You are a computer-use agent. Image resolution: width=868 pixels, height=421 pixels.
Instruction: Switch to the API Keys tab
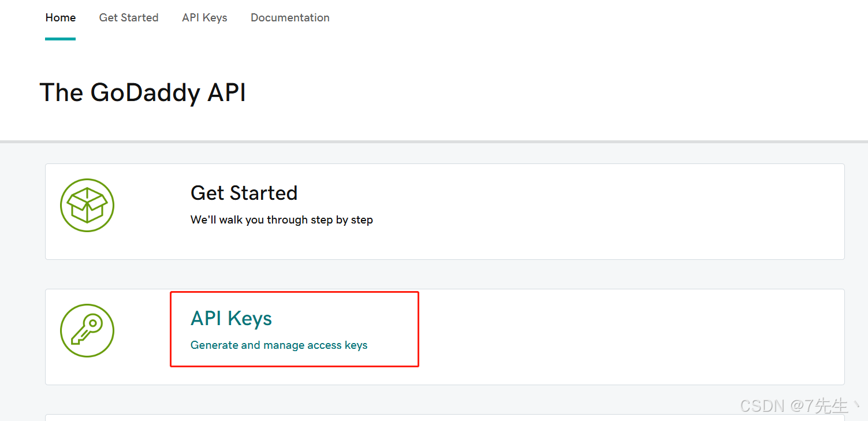tap(204, 17)
